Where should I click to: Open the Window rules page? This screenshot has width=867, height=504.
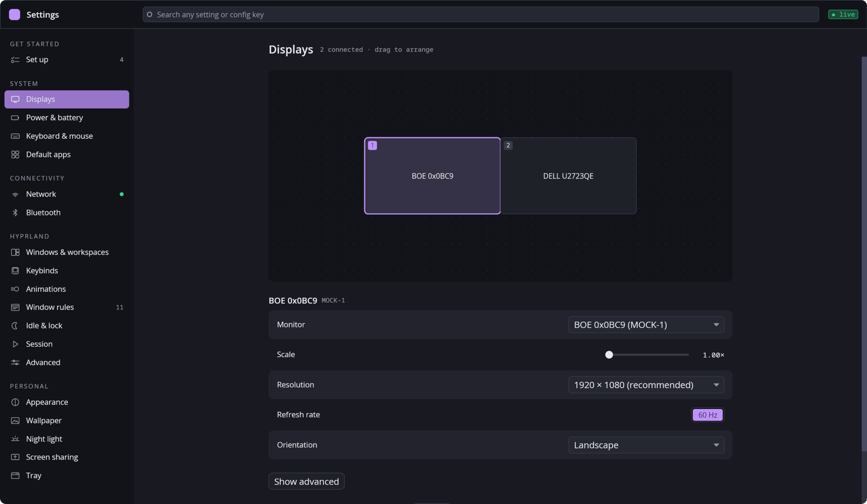coord(67,307)
